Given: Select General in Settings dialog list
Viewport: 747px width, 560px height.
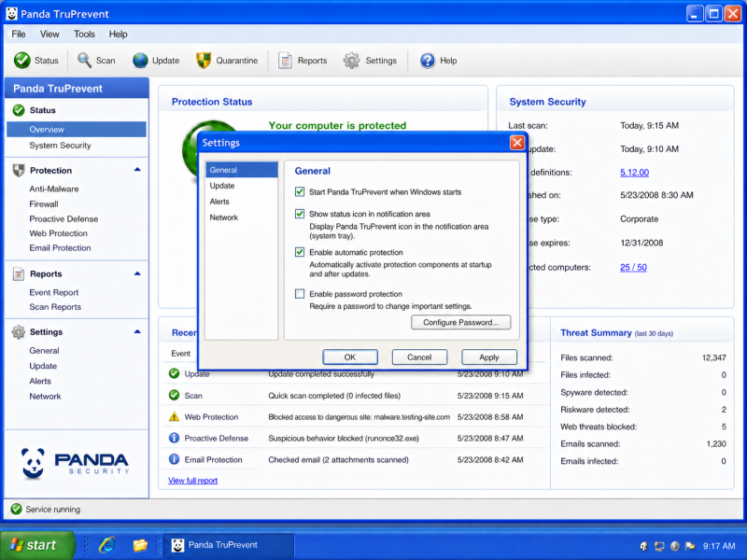Looking at the screenshot, I should (x=242, y=170).
